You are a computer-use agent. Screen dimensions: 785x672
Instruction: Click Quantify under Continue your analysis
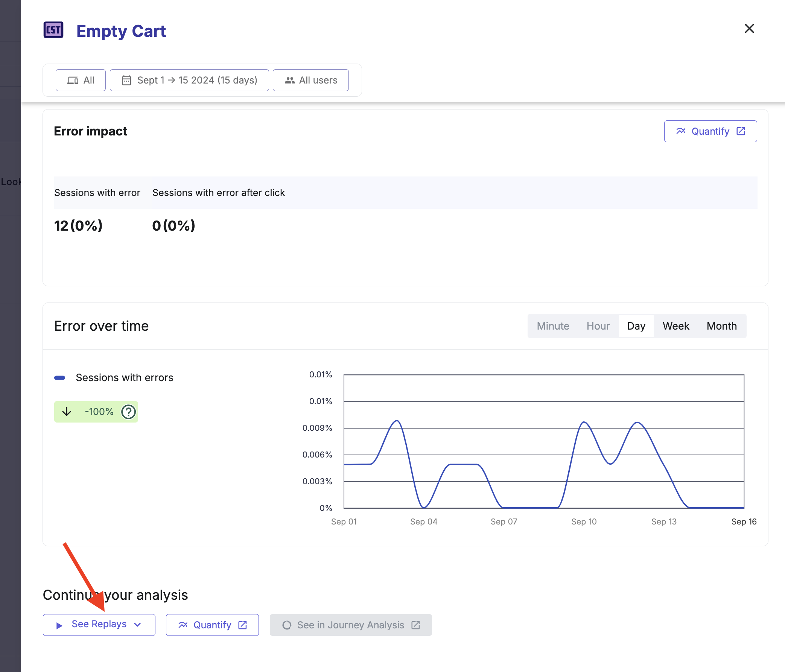coord(212,625)
